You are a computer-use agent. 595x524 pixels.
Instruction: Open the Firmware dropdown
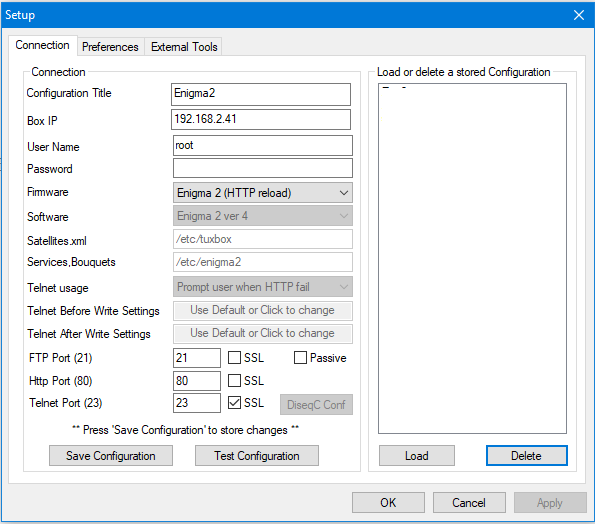pyautogui.click(x=263, y=193)
